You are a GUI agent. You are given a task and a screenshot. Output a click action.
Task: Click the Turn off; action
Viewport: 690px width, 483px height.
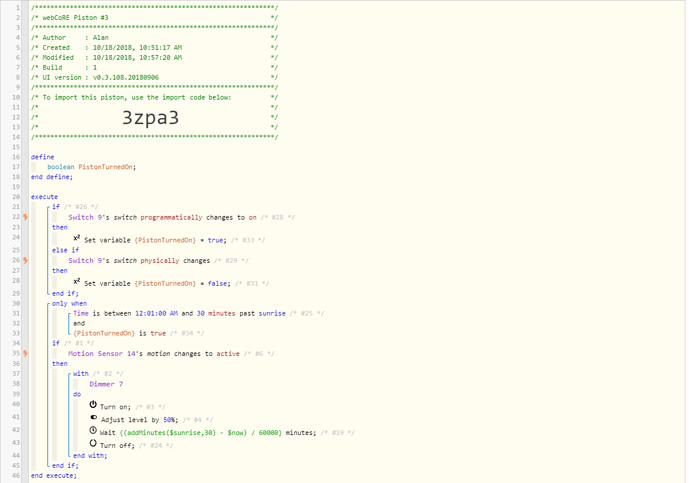click(x=117, y=446)
